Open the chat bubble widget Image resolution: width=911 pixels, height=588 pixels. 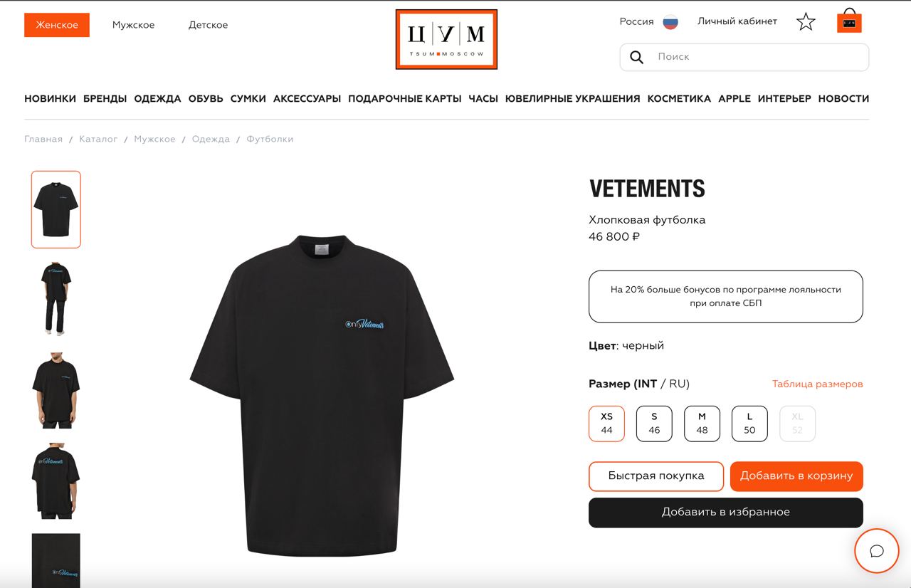(877, 551)
